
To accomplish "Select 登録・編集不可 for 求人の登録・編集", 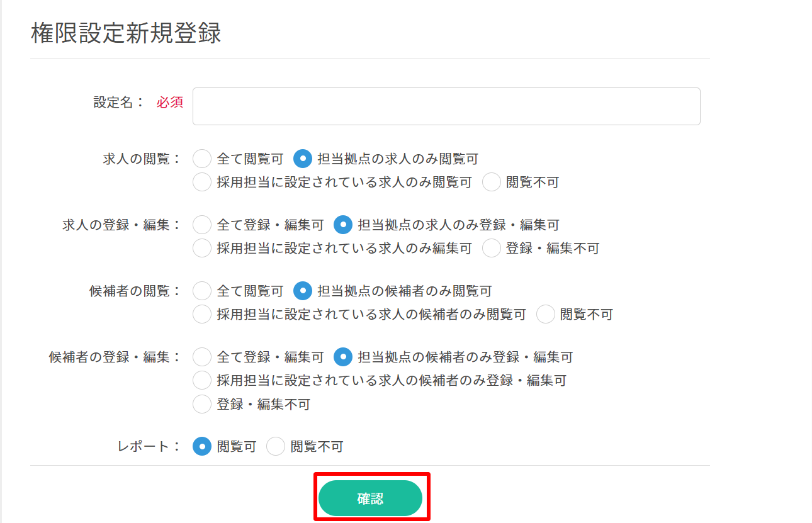I will pyautogui.click(x=492, y=248).
